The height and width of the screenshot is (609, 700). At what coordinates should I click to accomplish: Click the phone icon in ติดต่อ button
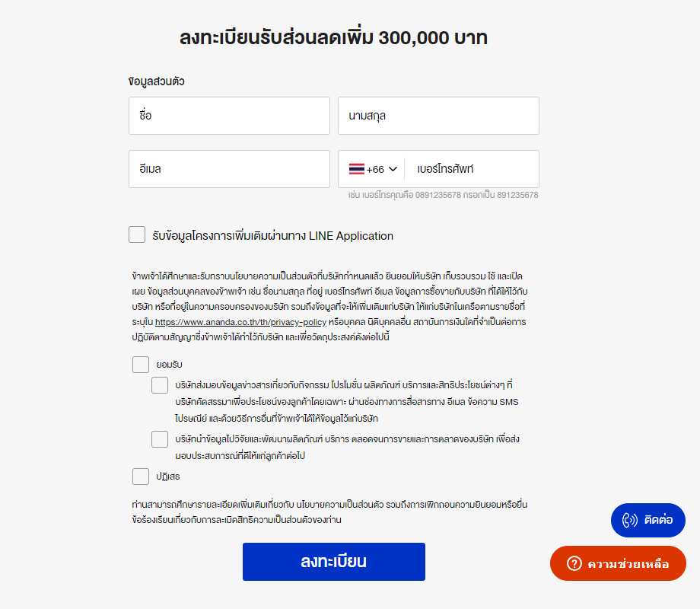pyautogui.click(x=630, y=520)
